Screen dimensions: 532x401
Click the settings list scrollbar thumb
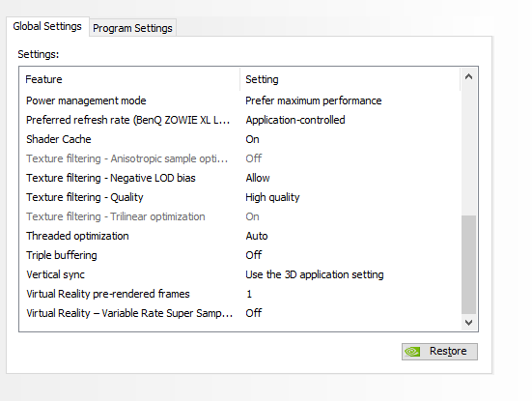[x=469, y=265]
